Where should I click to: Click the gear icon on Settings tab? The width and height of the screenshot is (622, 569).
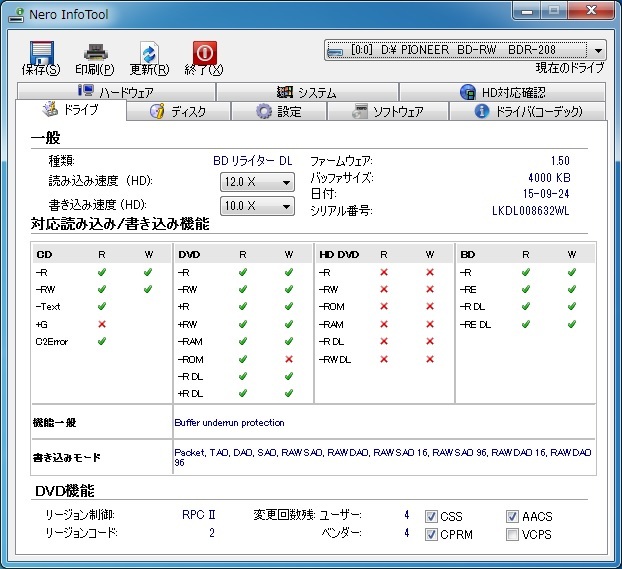point(264,111)
